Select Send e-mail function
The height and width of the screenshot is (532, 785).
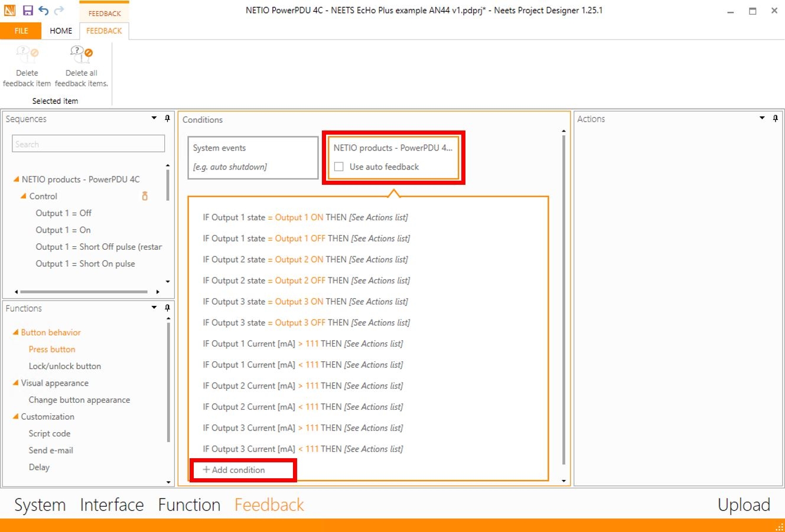[51, 451]
